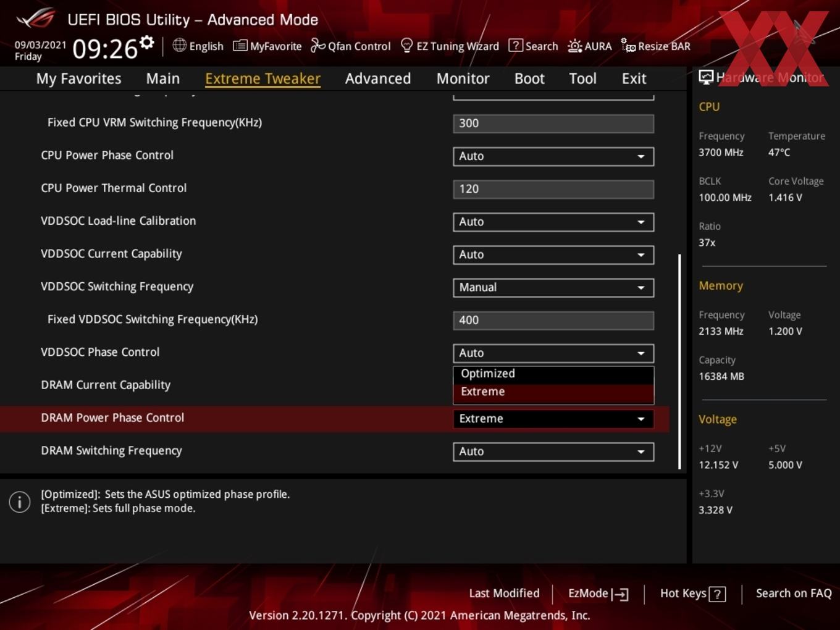The height and width of the screenshot is (630, 840).
Task: Open CPU Power Phase Control dropdown
Action: [x=553, y=156]
